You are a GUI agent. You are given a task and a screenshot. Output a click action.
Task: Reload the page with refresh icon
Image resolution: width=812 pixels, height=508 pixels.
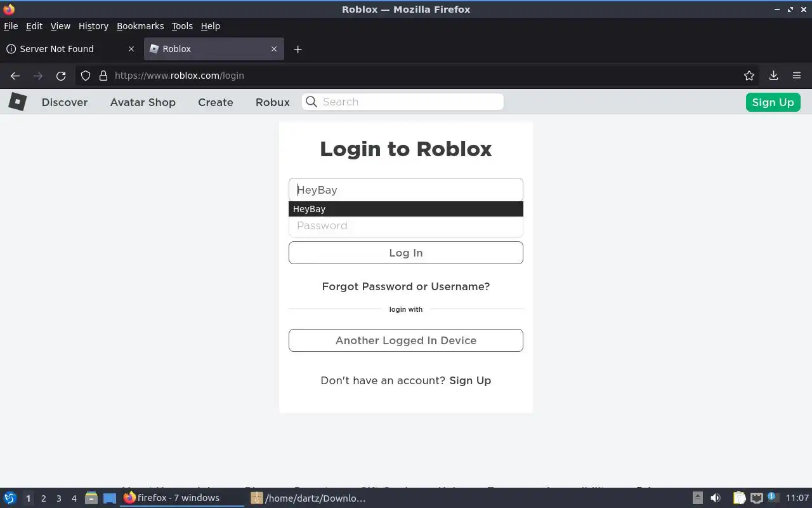61,76
